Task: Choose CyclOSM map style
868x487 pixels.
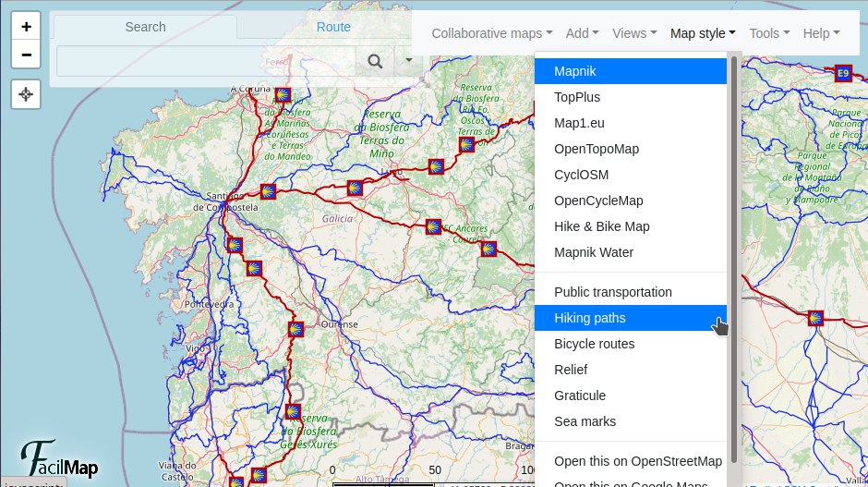Action: coord(631,175)
